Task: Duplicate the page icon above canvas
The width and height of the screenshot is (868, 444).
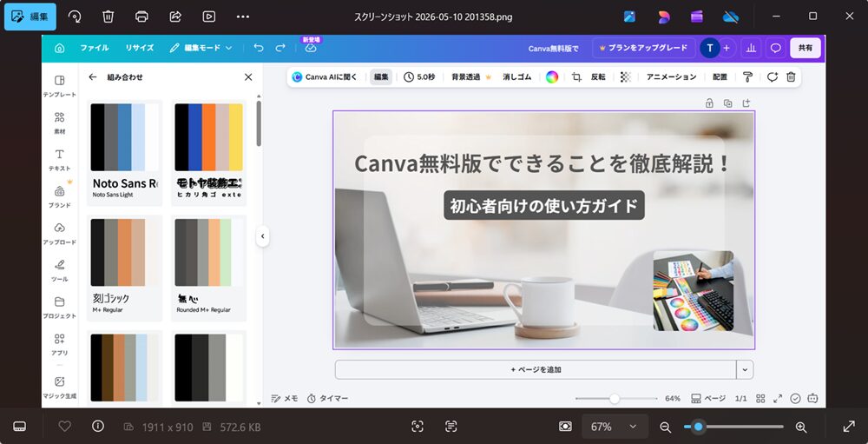Action: point(728,103)
